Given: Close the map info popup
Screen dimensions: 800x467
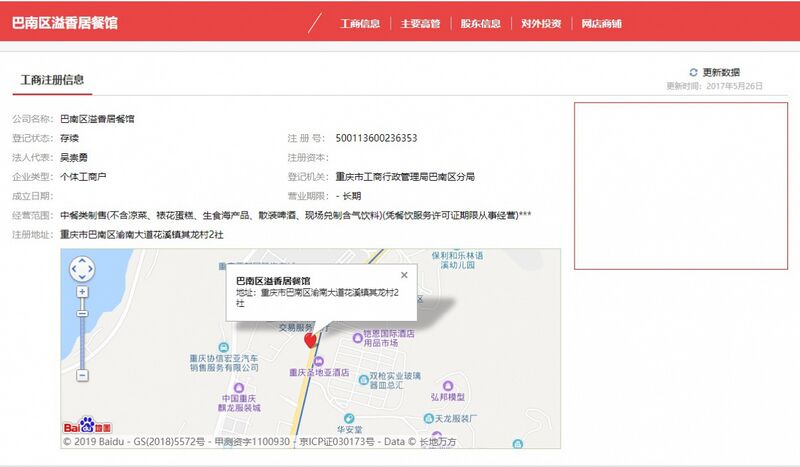Looking at the screenshot, I should [404, 275].
